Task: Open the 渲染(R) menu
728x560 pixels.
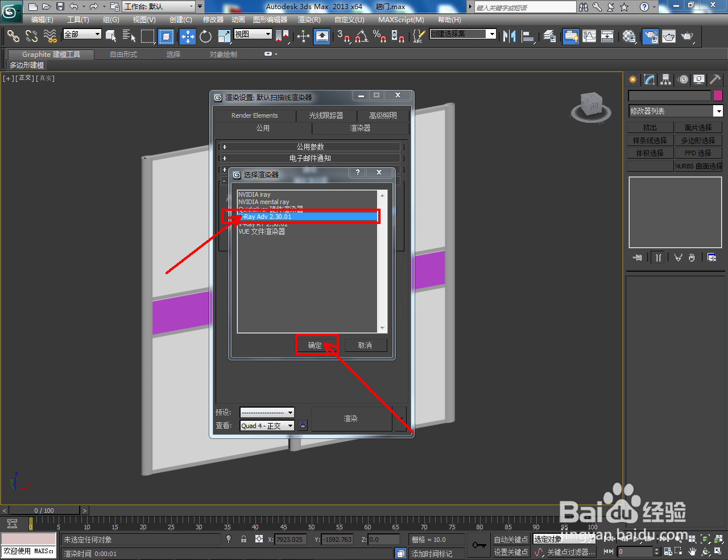Action: coord(309,19)
